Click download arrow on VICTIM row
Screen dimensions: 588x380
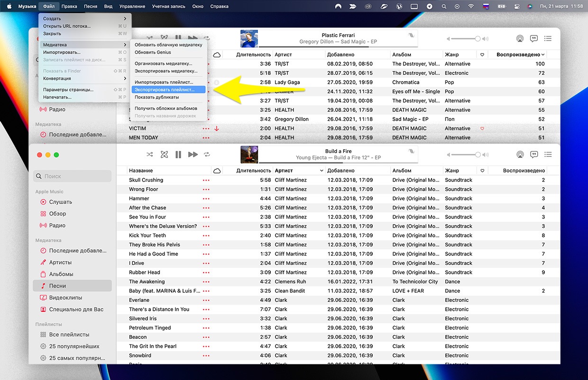[217, 128]
